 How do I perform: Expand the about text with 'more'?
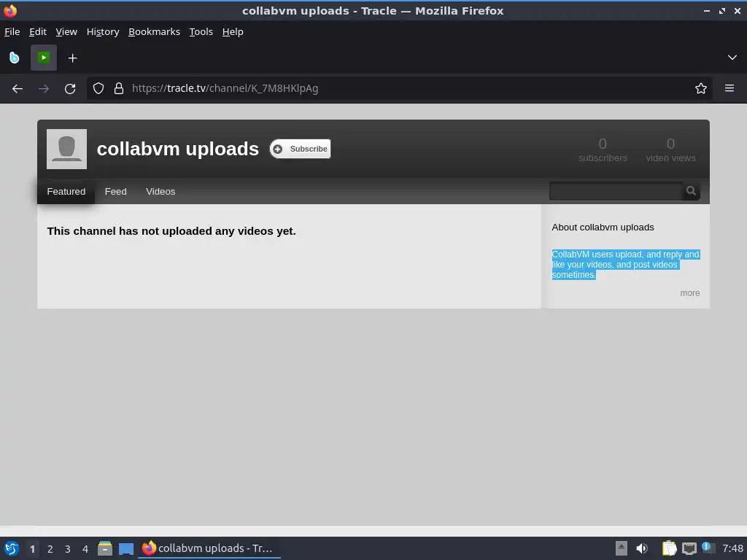point(690,293)
